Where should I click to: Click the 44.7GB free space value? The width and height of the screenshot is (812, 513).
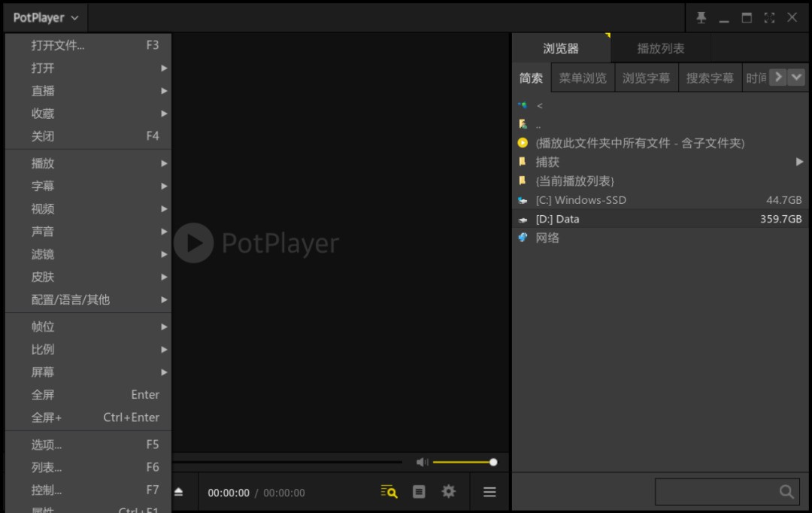[783, 200]
